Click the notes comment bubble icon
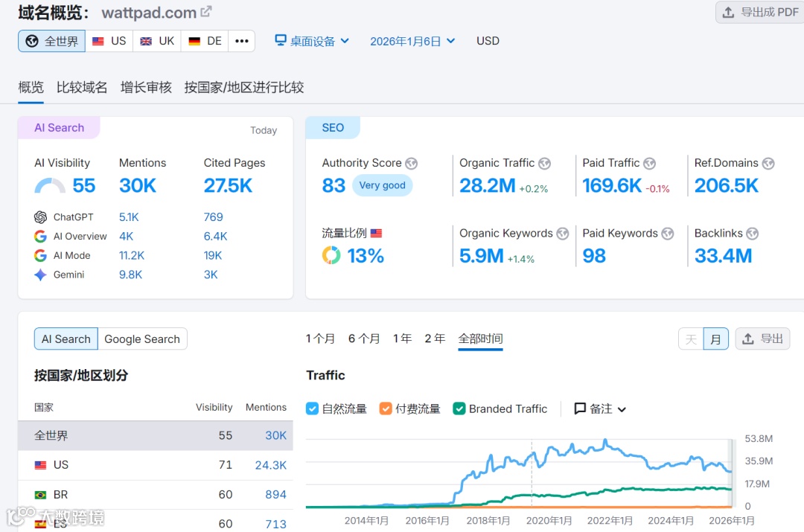Image resolution: width=804 pixels, height=532 pixels. (580, 408)
